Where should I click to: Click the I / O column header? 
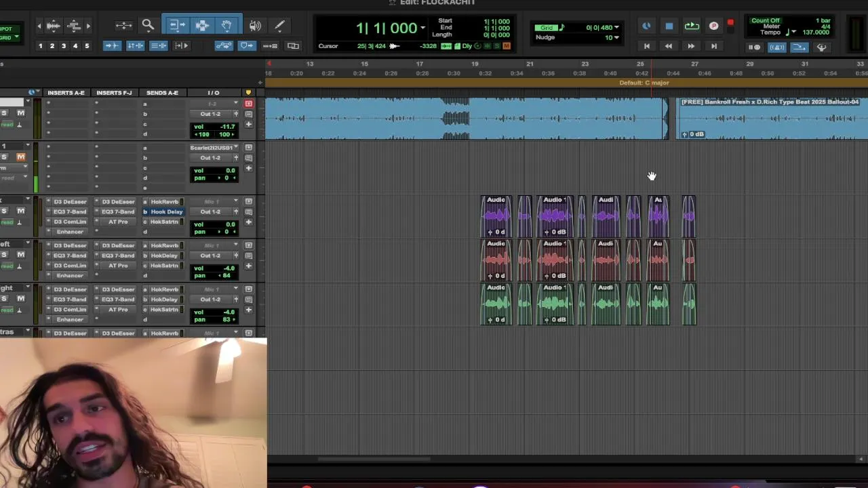click(214, 93)
